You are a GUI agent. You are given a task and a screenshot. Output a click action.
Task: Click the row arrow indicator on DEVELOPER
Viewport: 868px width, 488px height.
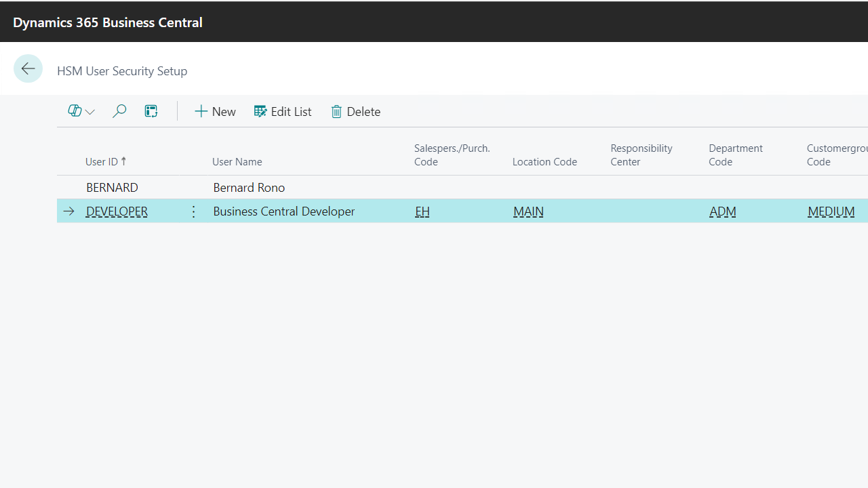pyautogui.click(x=68, y=211)
